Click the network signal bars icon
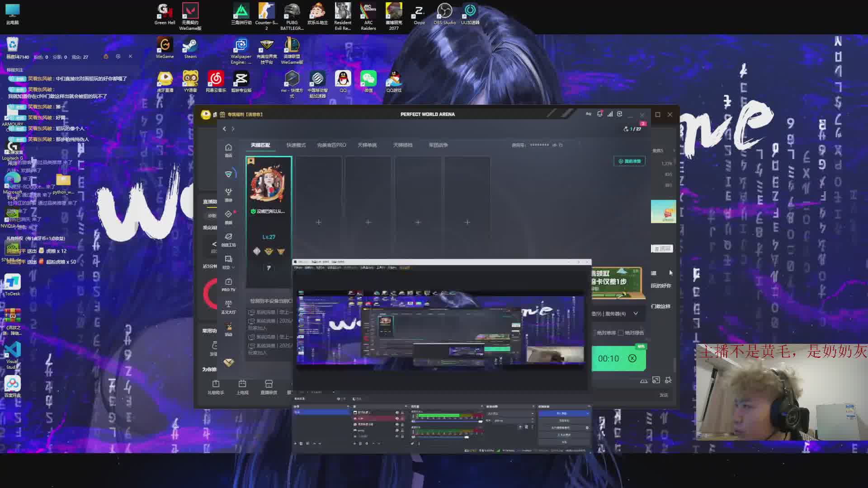This screenshot has height=488, width=868. pyautogui.click(x=610, y=114)
